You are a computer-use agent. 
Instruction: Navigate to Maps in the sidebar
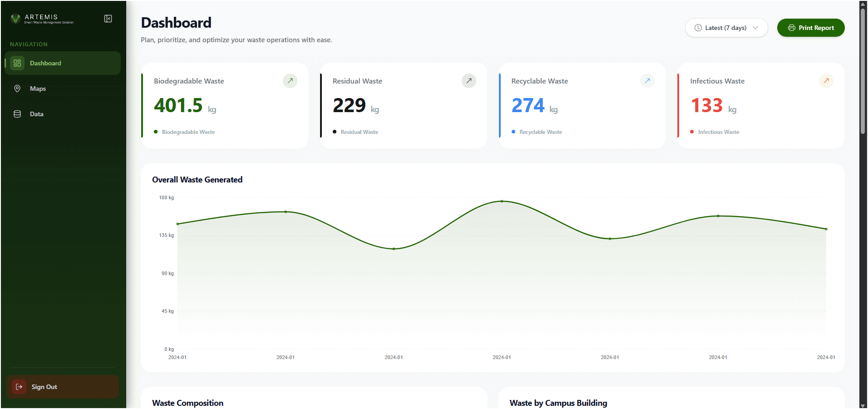pos(37,89)
